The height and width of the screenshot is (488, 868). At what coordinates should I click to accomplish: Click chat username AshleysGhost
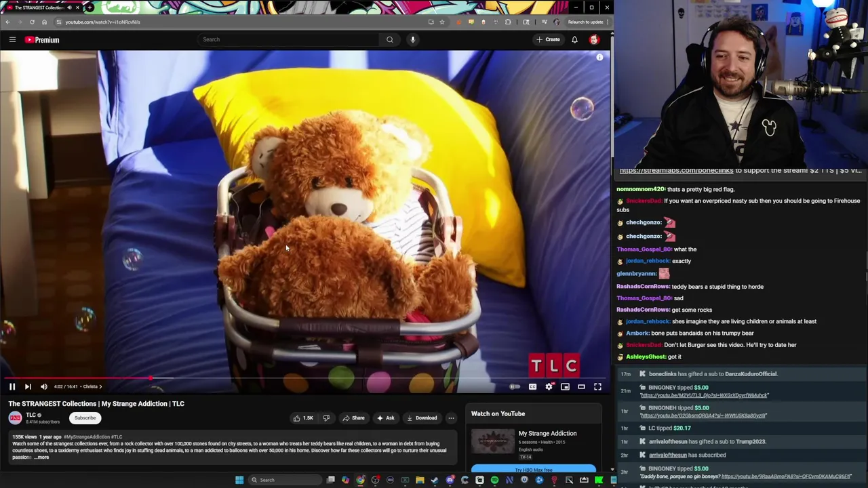tap(646, 357)
